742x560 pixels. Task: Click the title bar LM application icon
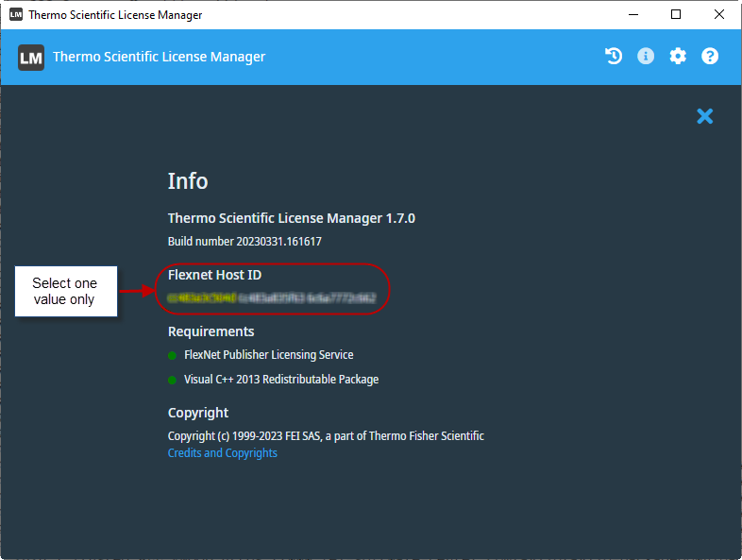click(16, 15)
